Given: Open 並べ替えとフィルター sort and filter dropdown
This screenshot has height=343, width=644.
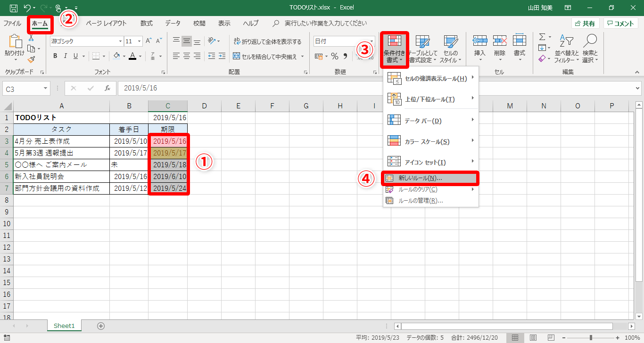Looking at the screenshot, I should tap(567, 49).
